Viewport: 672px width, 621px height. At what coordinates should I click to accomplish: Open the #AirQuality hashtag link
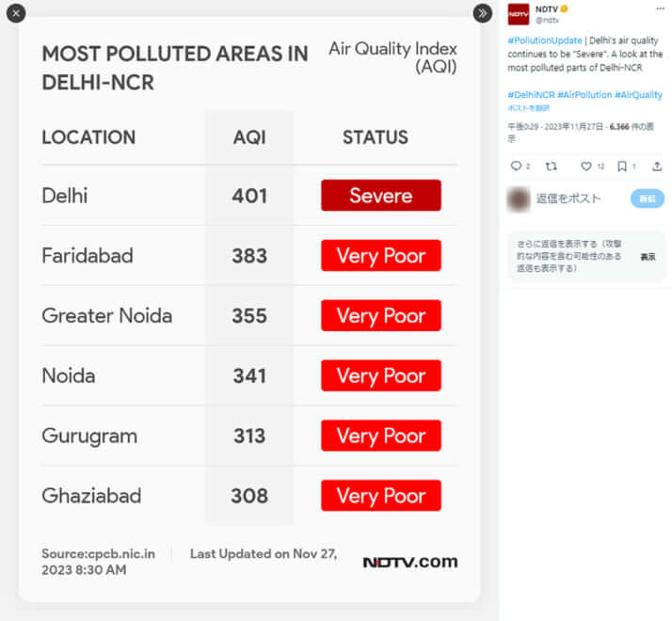pos(638,95)
